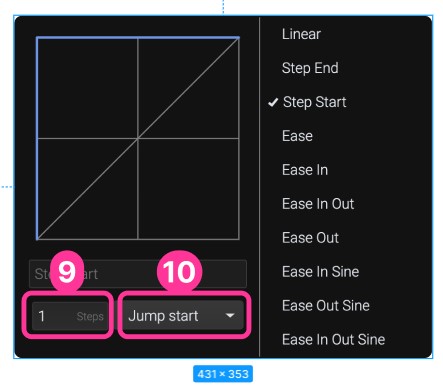Screen dimensions: 443x392
Task: Click the pink number 10 annotation badge
Action: pos(179,272)
